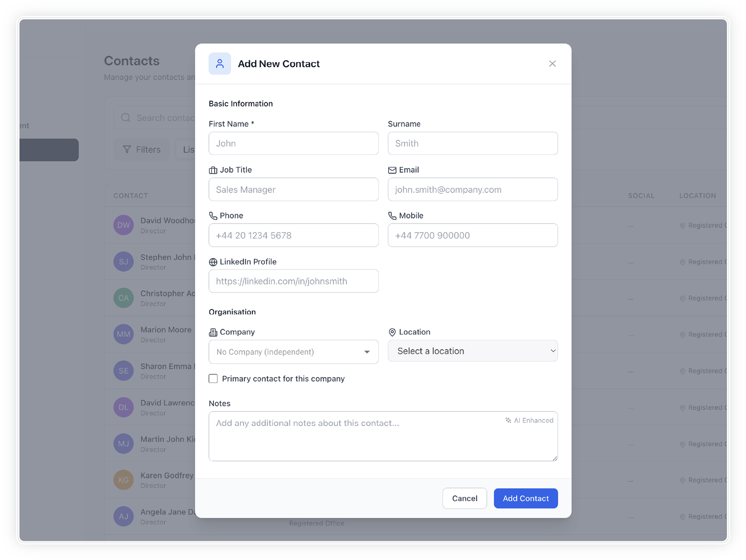Focus the LinkedIn Profile URL field
Screen dimensions: 746x560
click(293, 281)
